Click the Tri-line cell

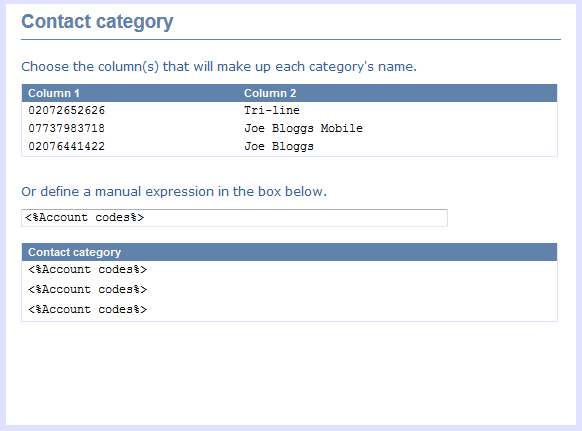pyautogui.click(x=272, y=110)
